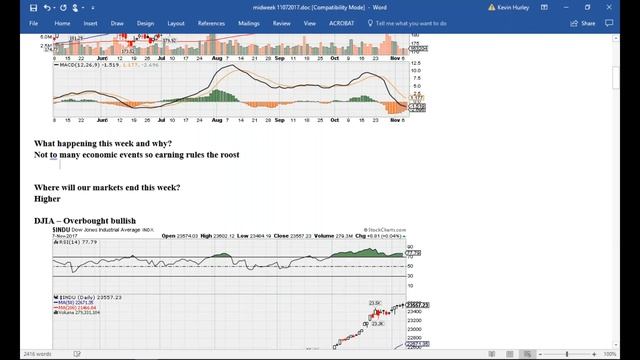This screenshot has width=640, height=360.
Task: Open the Kevin Hurley account name
Action: tap(513, 7)
